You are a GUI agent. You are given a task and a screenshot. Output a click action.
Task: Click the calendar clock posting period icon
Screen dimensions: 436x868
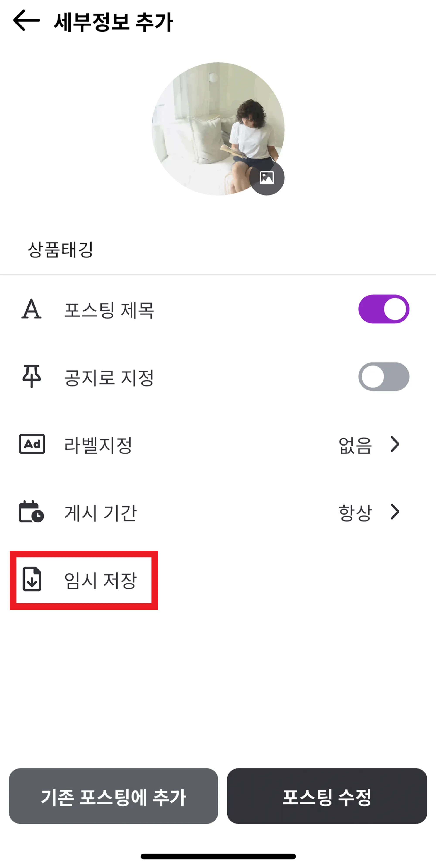31,512
